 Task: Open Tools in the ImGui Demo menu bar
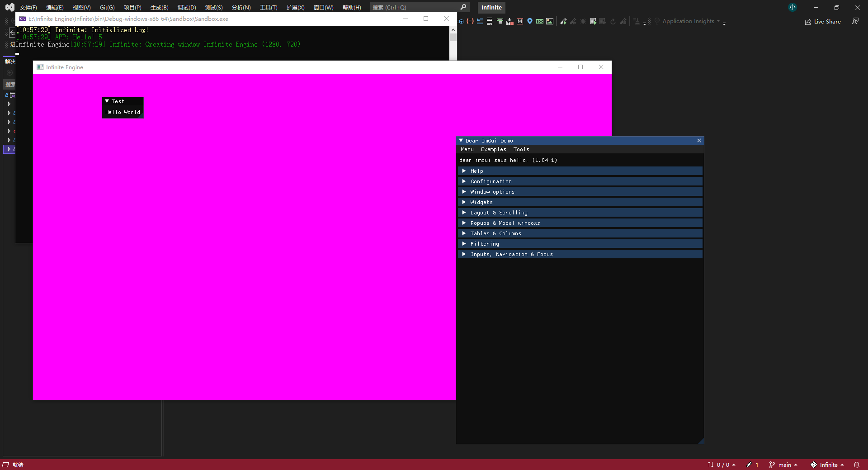pos(521,149)
